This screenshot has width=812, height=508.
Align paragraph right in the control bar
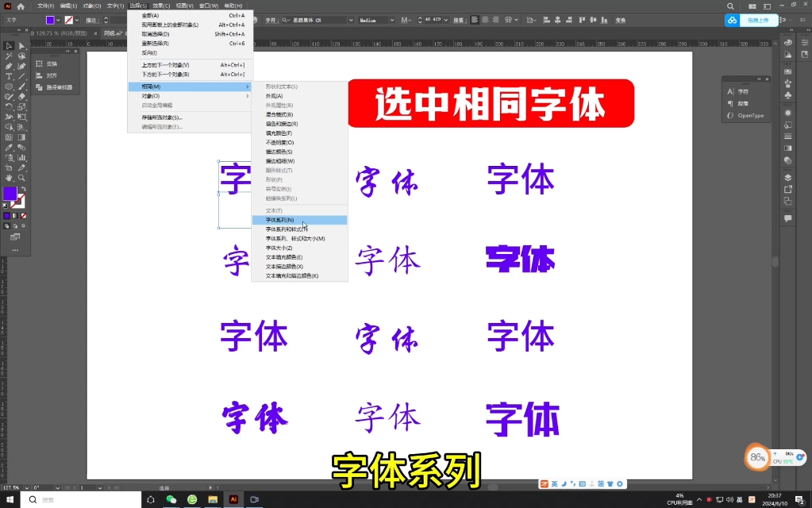coord(495,20)
